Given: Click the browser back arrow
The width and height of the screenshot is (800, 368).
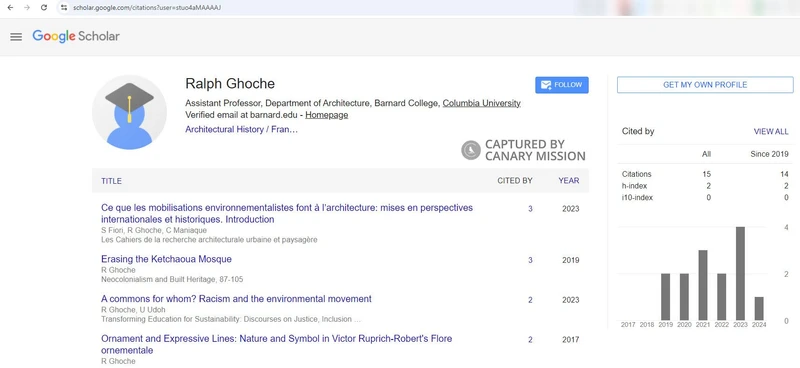Looking at the screenshot, I should (x=10, y=8).
